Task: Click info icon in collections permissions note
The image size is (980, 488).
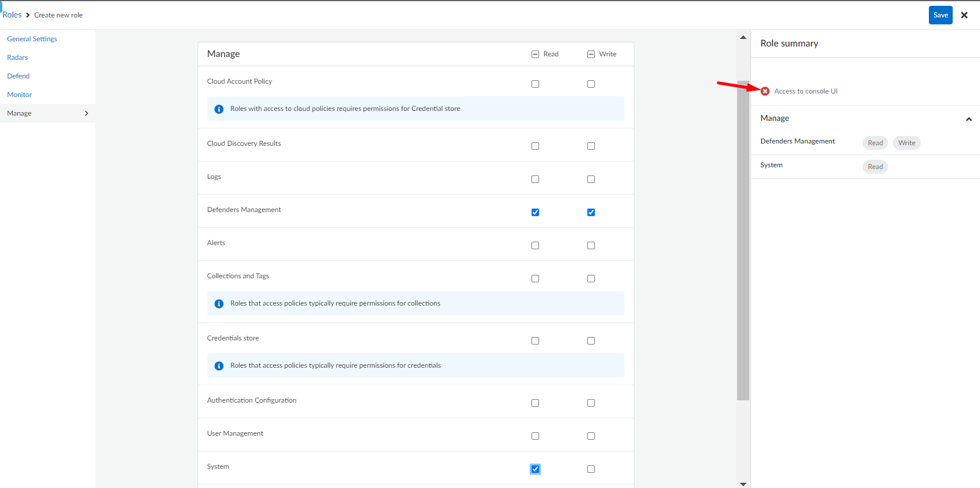Action: (219, 304)
